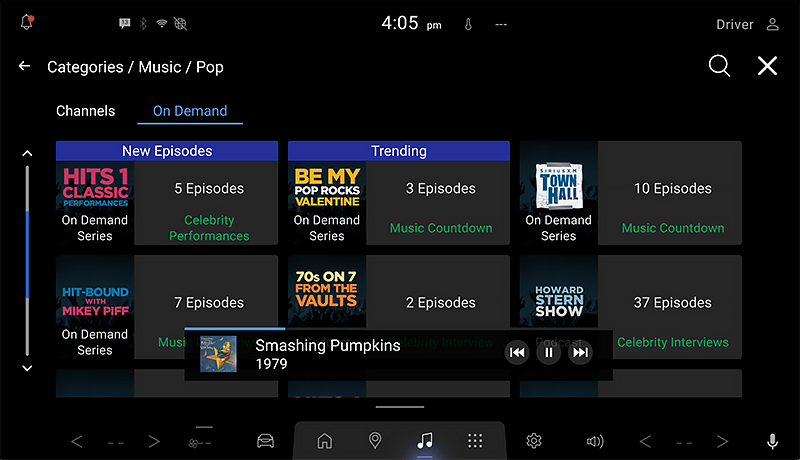Open Be My Pop Rocks Valentine series
Image resolution: width=800 pixels, height=460 pixels.
coord(327,203)
